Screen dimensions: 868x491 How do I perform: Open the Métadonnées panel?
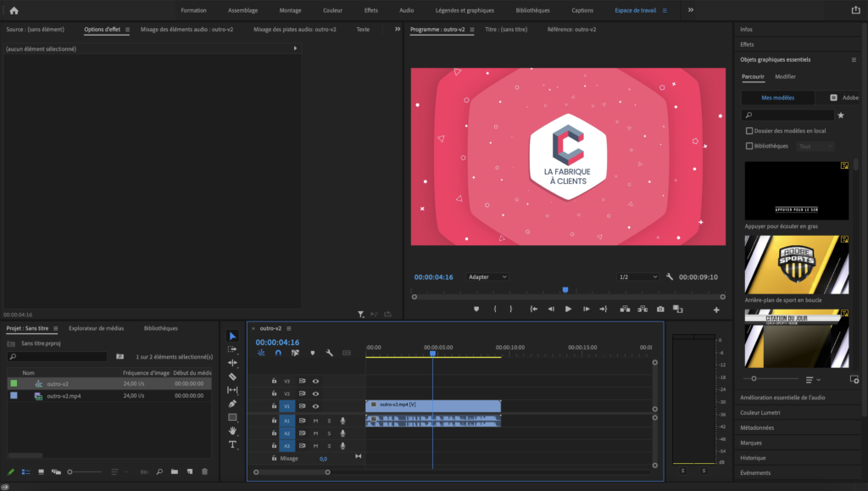pos(757,428)
